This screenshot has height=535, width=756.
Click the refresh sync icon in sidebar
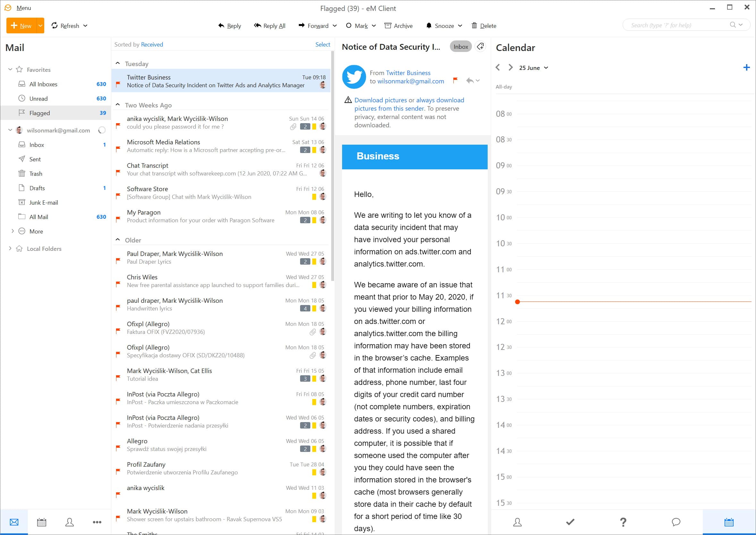103,130
